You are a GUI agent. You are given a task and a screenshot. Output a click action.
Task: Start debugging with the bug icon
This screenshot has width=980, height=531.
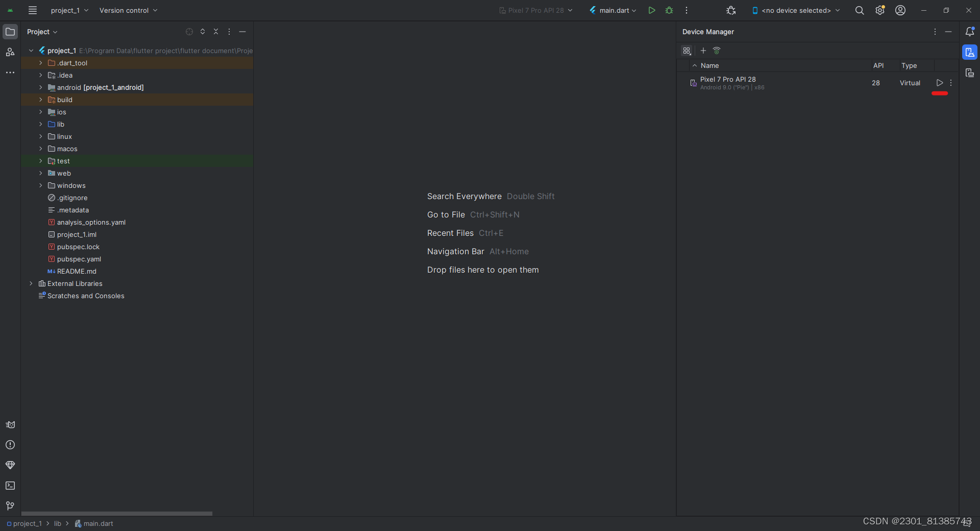[x=669, y=10]
